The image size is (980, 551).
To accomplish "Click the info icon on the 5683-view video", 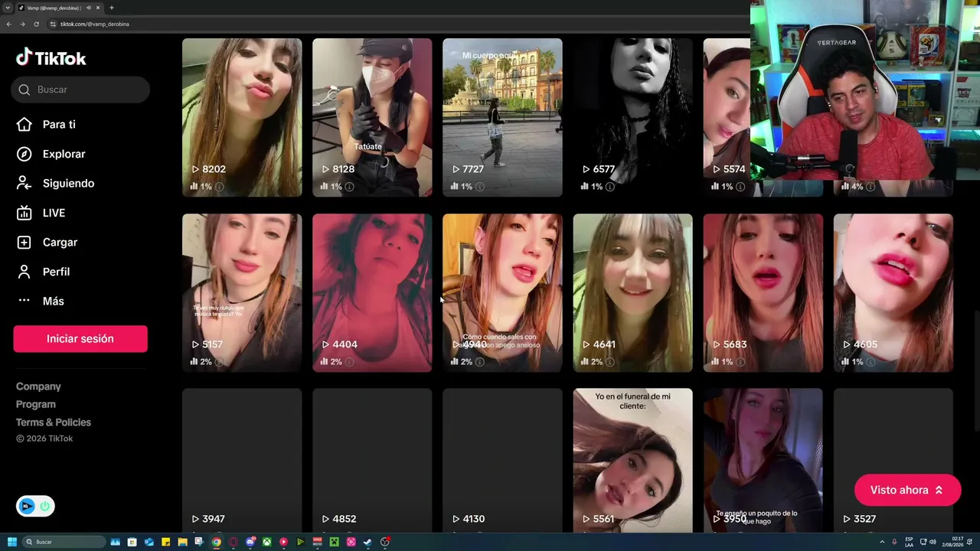I will [740, 362].
